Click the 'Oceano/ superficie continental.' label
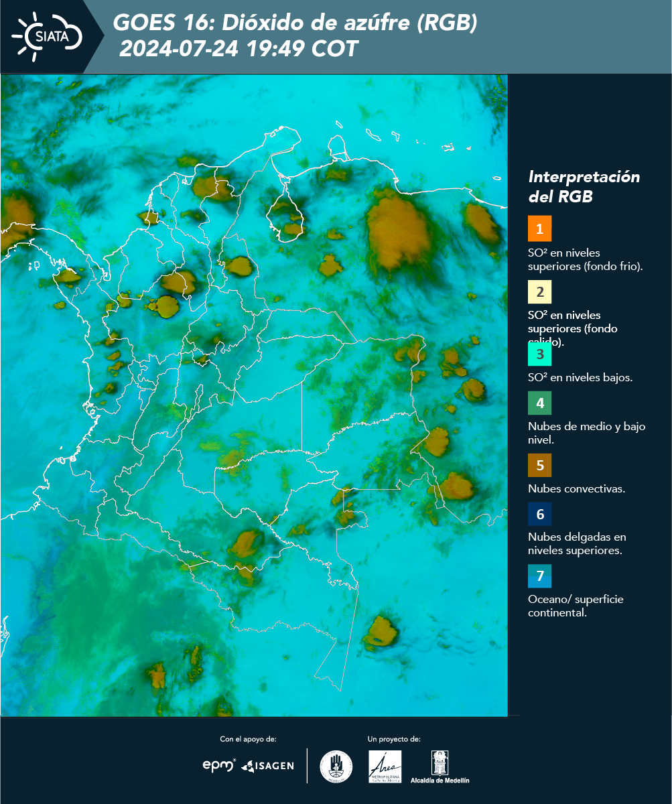This screenshot has width=672, height=804. [x=576, y=606]
